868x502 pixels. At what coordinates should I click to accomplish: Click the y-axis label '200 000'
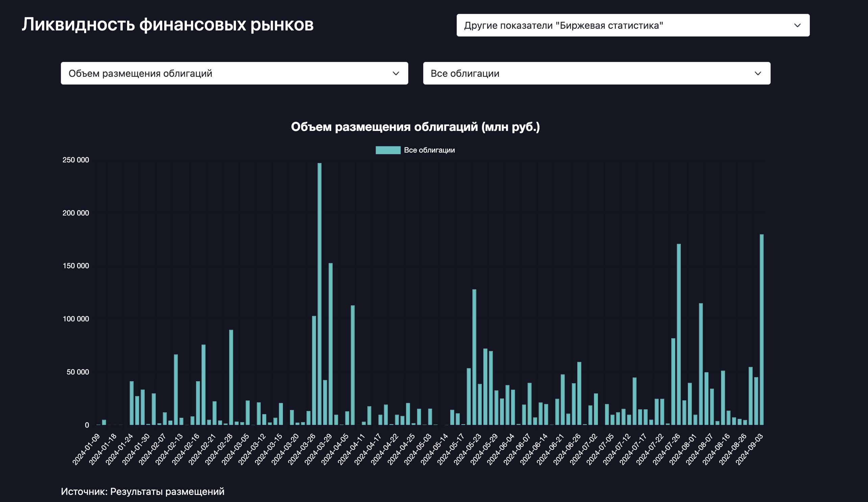click(75, 213)
